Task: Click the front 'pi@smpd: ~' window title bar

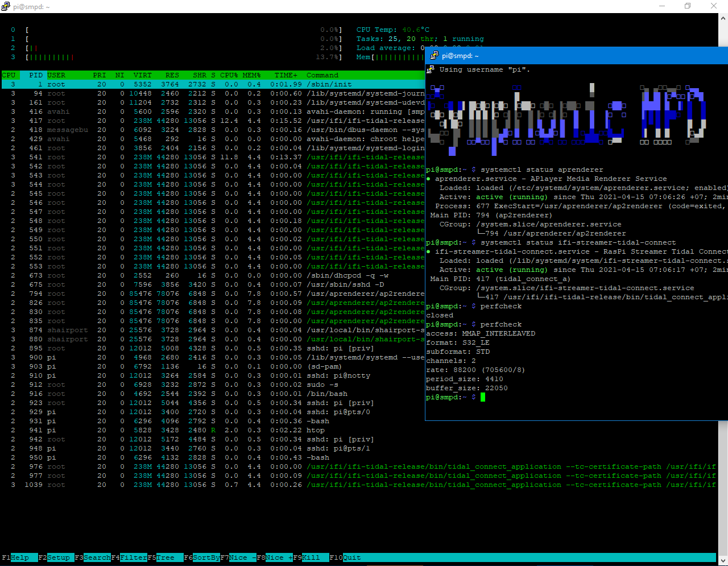Action: [576, 56]
